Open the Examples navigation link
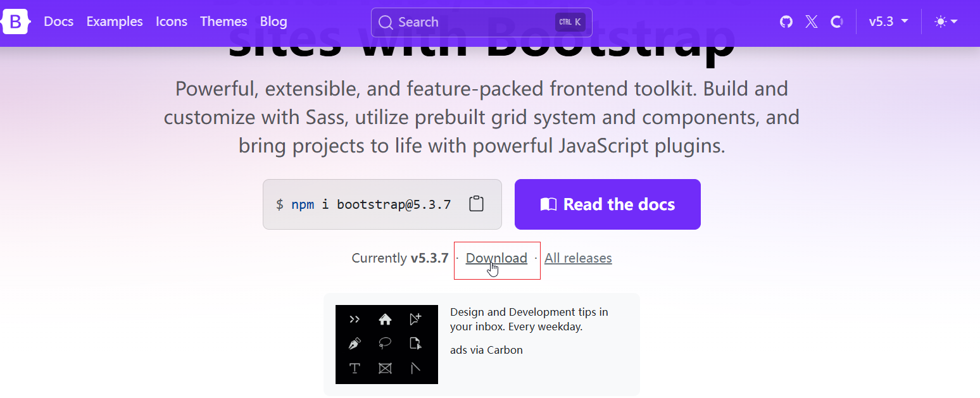Image resolution: width=980 pixels, height=398 pixels. point(115,22)
